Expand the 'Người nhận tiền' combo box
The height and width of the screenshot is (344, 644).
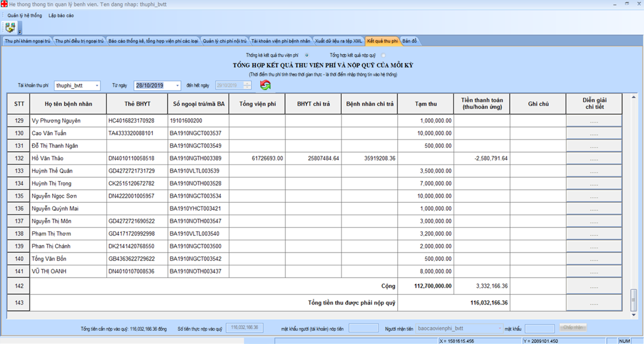[x=500, y=328]
